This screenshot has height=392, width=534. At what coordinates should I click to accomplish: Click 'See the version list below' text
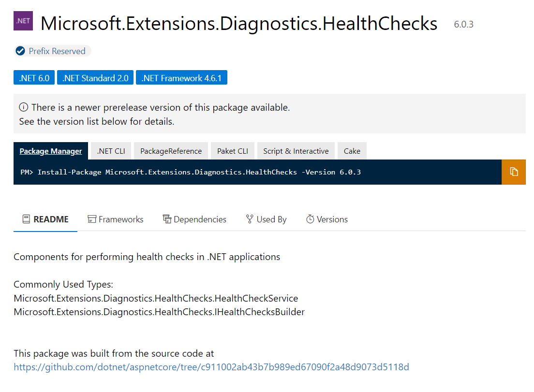97,121
